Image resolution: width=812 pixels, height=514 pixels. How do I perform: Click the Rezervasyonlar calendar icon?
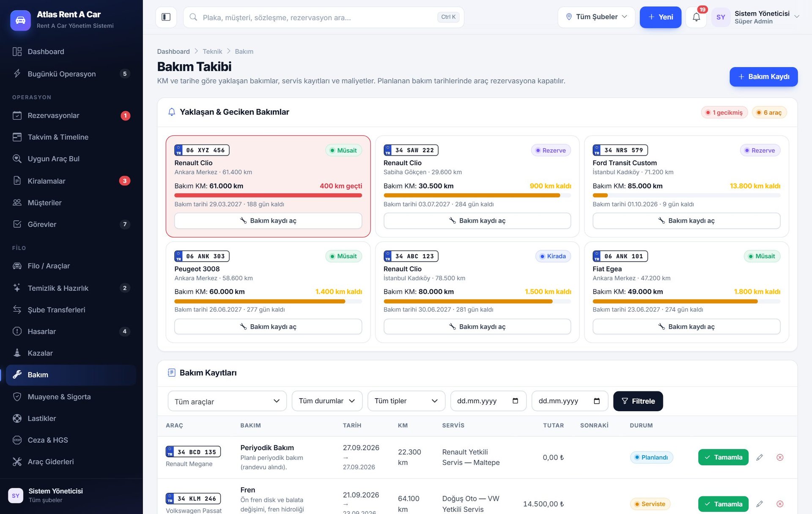point(17,115)
